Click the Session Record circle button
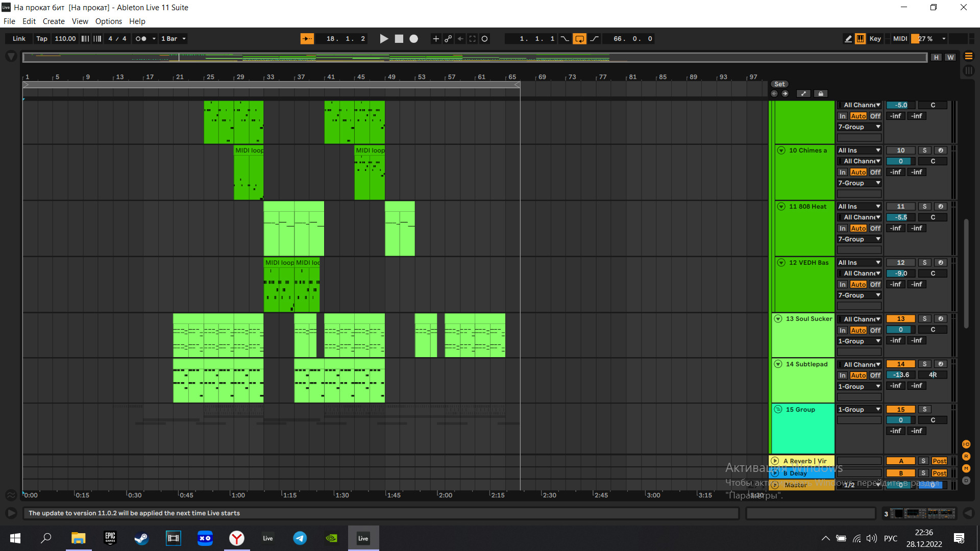The height and width of the screenshot is (551, 980). 485,39
